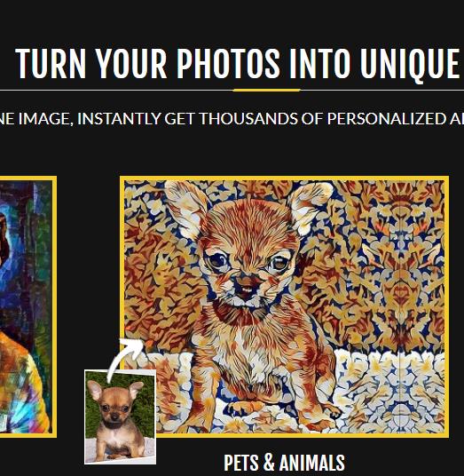Click the PETS & ANIMALS caption
This screenshot has width=464, height=476.
[284, 463]
